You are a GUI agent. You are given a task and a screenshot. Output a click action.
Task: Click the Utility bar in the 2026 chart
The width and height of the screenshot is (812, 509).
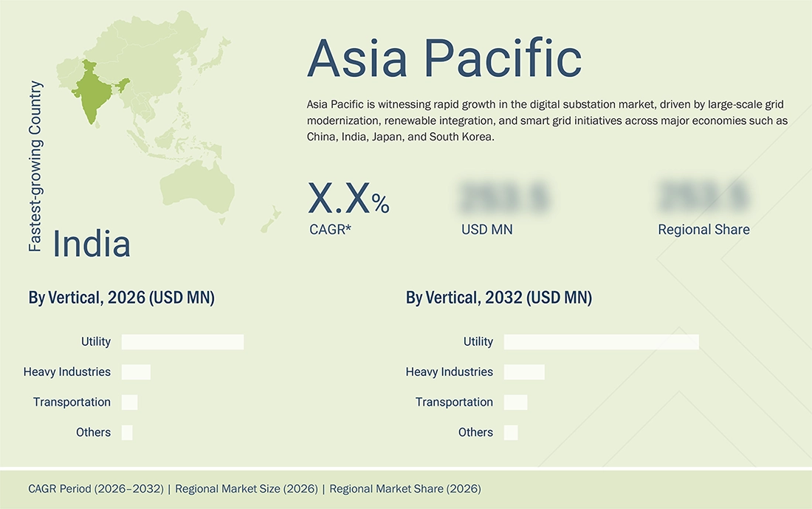click(183, 342)
